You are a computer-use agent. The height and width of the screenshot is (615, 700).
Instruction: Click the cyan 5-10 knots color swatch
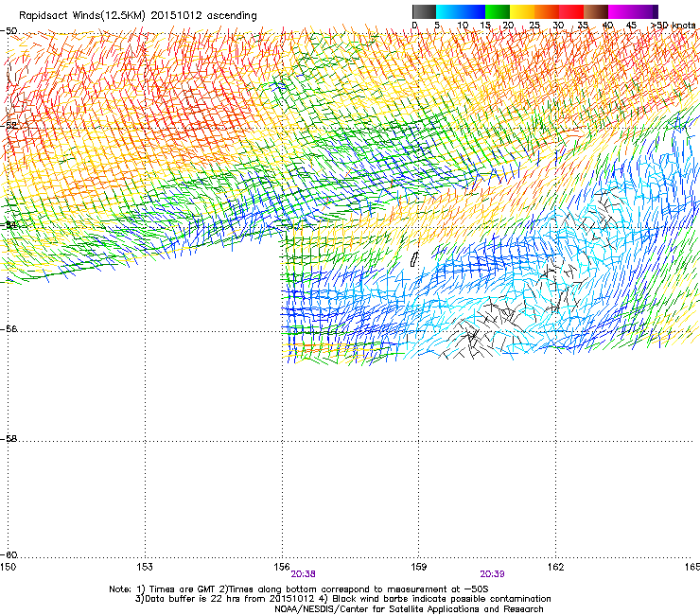pos(448,11)
